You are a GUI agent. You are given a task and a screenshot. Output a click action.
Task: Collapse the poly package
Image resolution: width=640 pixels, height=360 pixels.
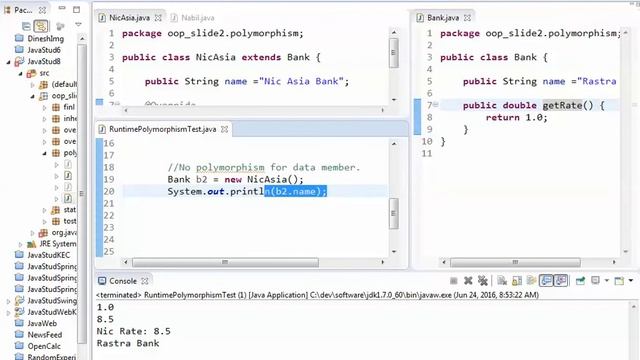coord(44,153)
